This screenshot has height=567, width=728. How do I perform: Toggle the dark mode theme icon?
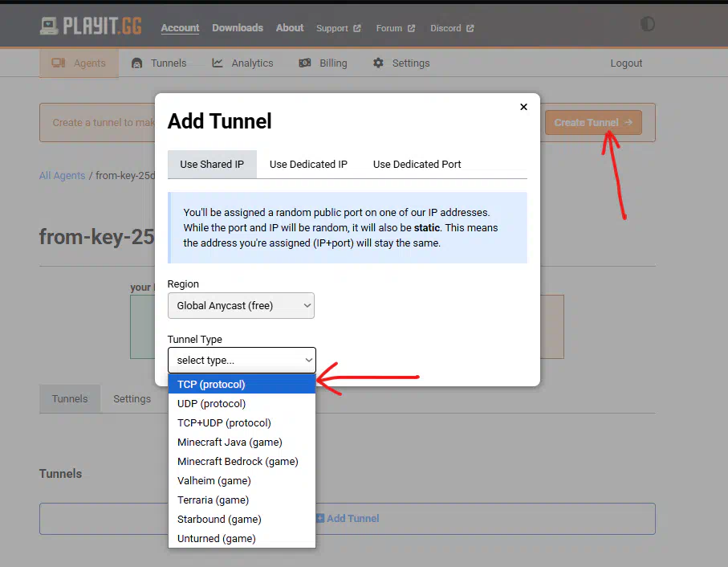tap(647, 23)
